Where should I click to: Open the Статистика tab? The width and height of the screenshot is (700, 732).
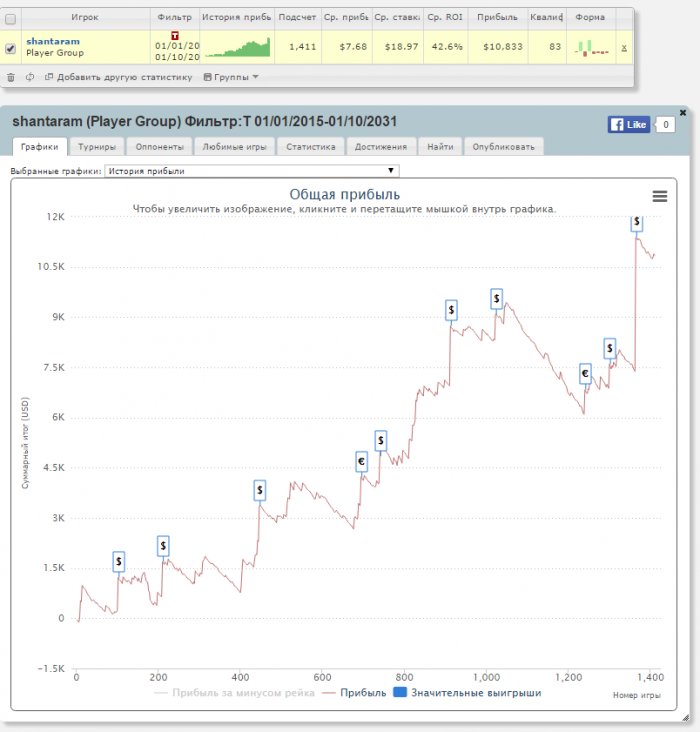(311, 147)
